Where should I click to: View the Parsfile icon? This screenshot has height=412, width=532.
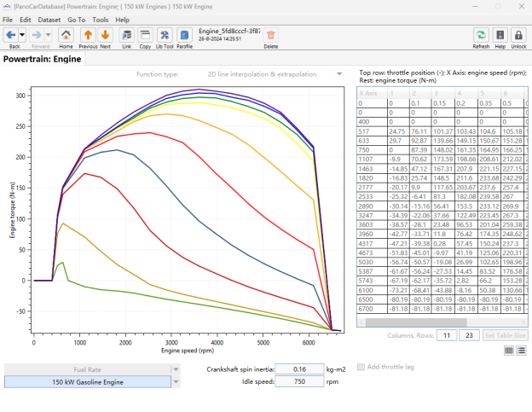(x=184, y=35)
